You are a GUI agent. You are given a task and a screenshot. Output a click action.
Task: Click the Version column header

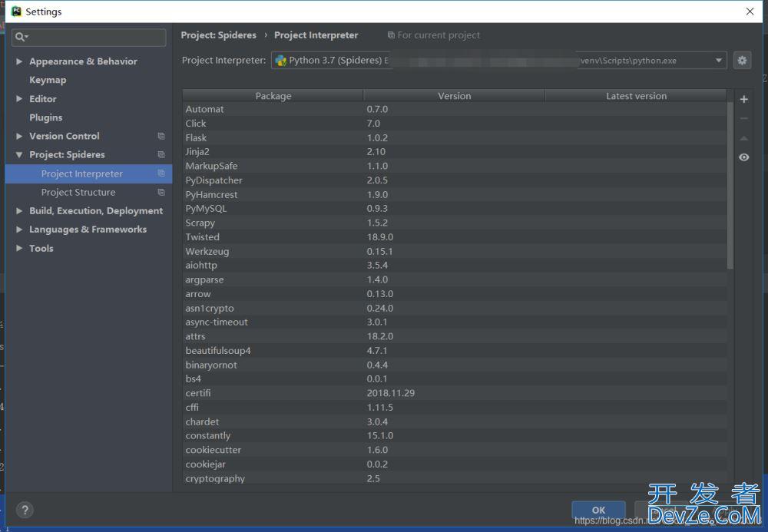[454, 96]
